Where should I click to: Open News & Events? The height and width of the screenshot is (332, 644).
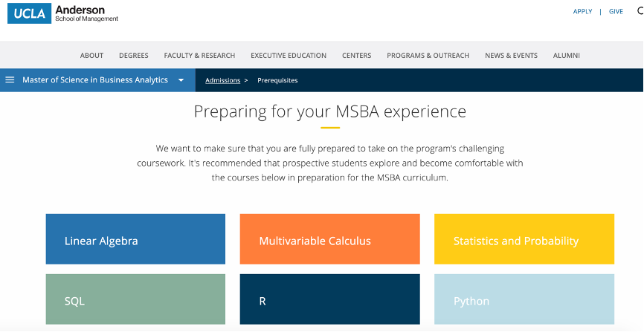(511, 56)
